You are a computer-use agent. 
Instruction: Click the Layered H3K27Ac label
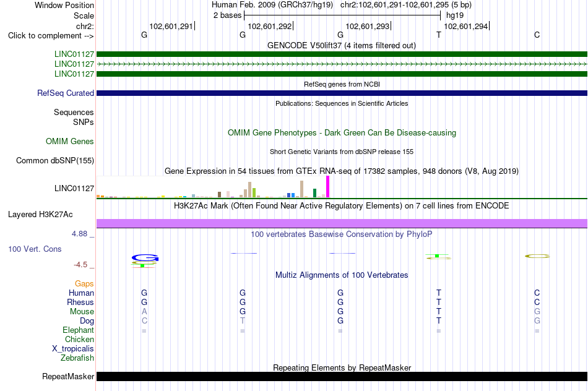(x=40, y=215)
